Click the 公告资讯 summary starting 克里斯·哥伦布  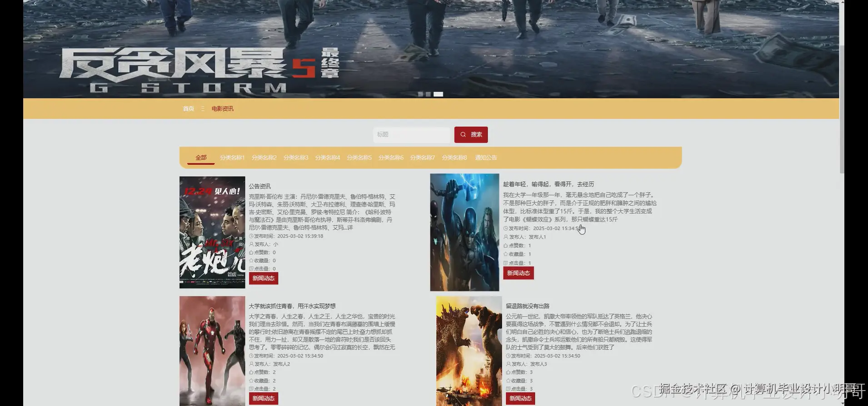[x=322, y=212]
